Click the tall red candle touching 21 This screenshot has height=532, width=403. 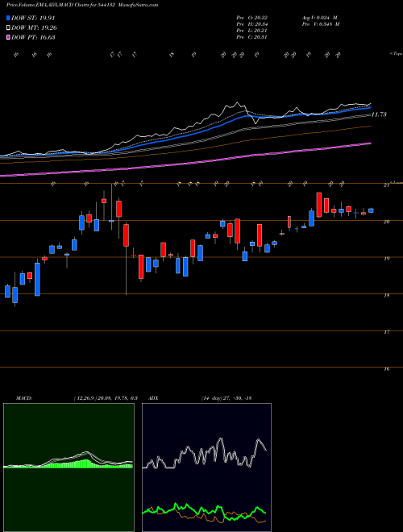tap(319, 205)
